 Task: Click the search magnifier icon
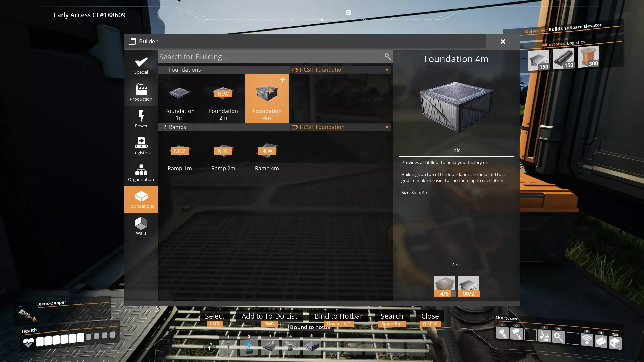point(387,57)
